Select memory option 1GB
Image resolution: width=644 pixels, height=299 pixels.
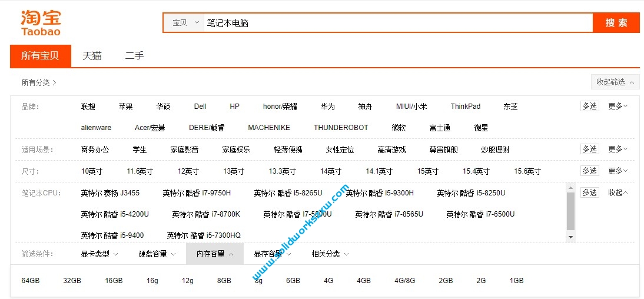pyautogui.click(x=517, y=281)
